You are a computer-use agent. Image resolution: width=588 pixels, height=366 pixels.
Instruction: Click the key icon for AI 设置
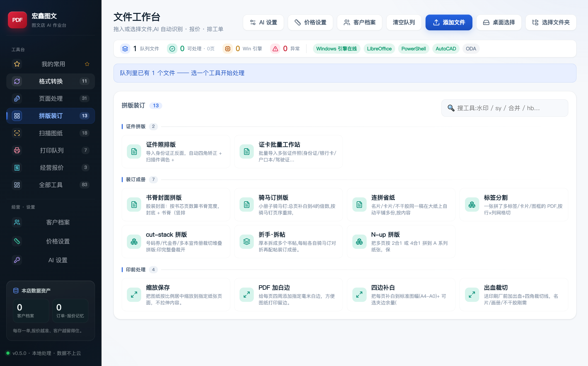click(x=17, y=260)
